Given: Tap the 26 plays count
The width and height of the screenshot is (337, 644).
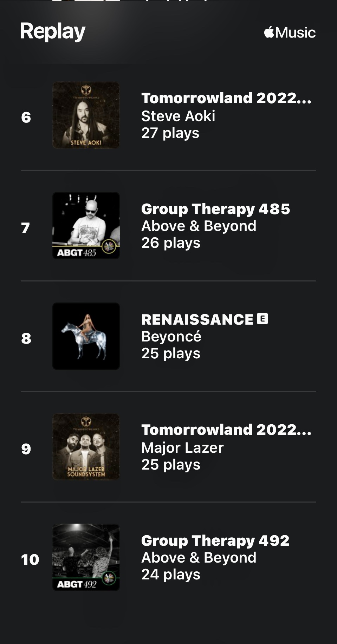Looking at the screenshot, I should (171, 243).
